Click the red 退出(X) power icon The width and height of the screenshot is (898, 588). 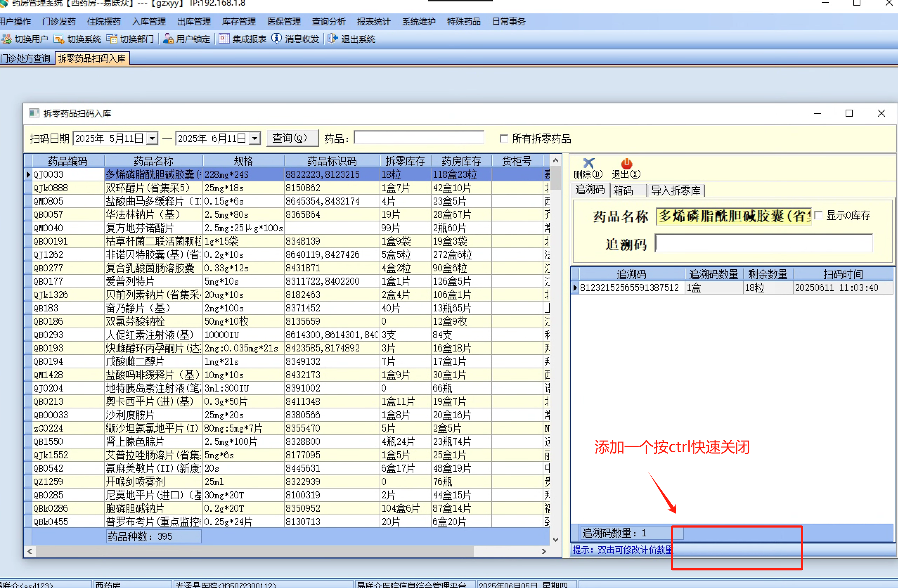pyautogui.click(x=626, y=164)
